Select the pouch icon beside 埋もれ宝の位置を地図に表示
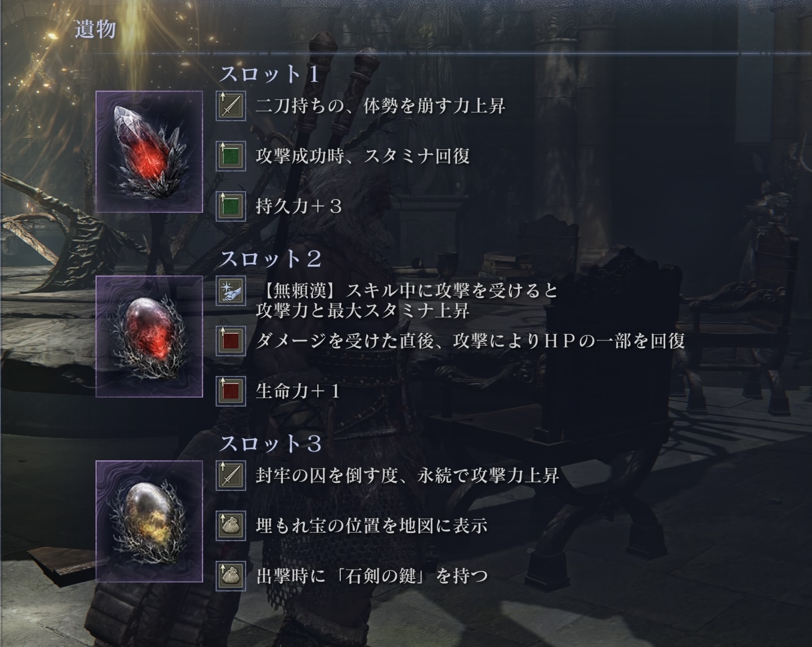The width and height of the screenshot is (812, 647). click(x=231, y=526)
